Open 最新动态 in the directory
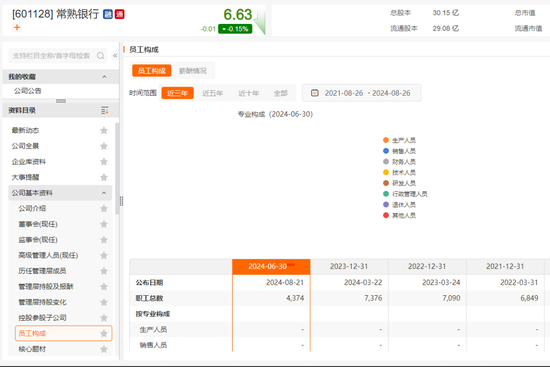This screenshot has height=367, width=550. [25, 131]
